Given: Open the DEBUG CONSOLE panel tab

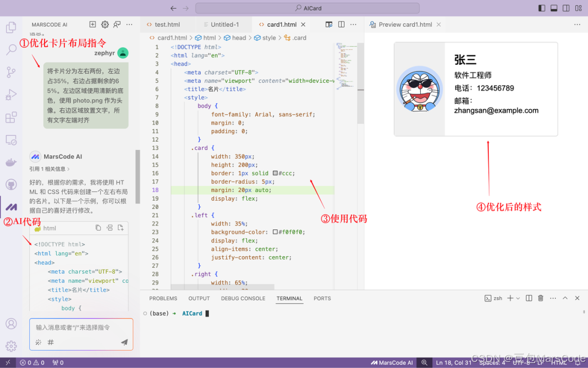Looking at the screenshot, I should (243, 298).
